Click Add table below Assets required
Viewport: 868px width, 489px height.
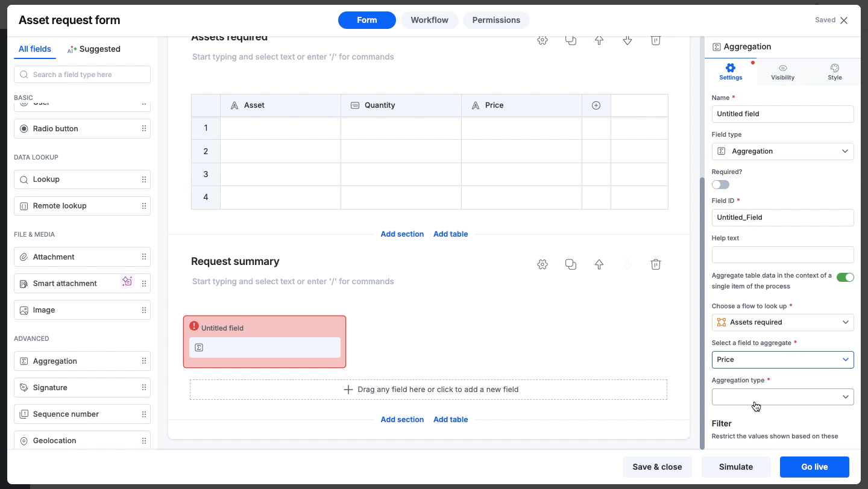tap(450, 234)
